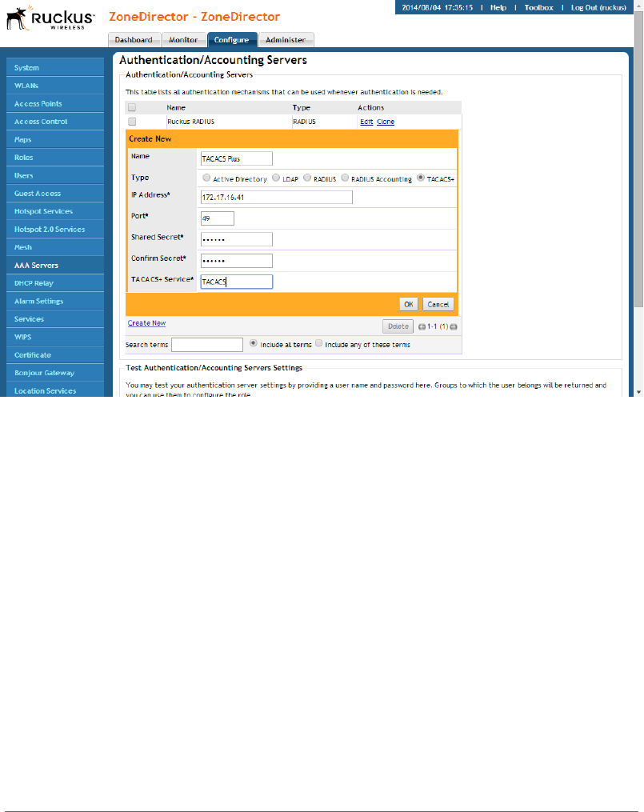Cancel the Create New form

tap(438, 305)
